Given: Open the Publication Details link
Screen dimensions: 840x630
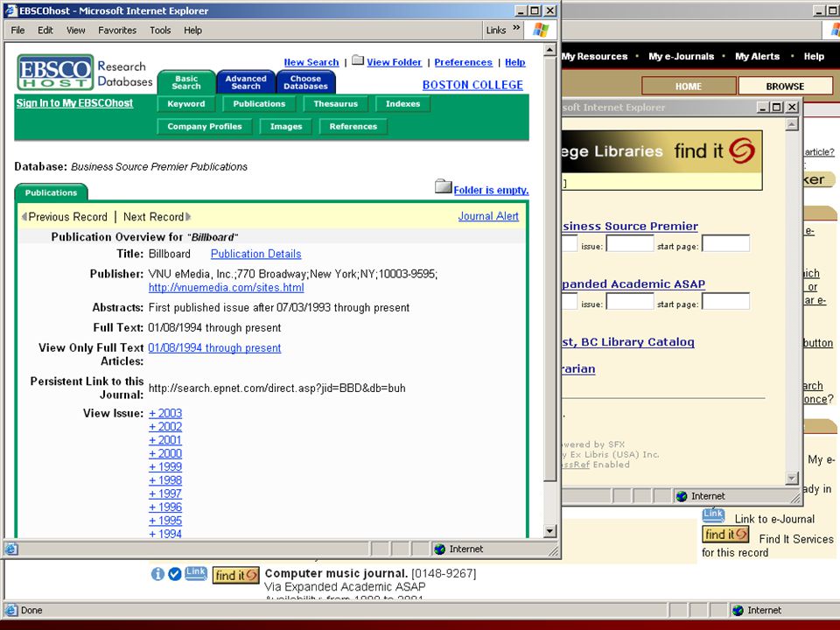Looking at the screenshot, I should pyautogui.click(x=256, y=254).
